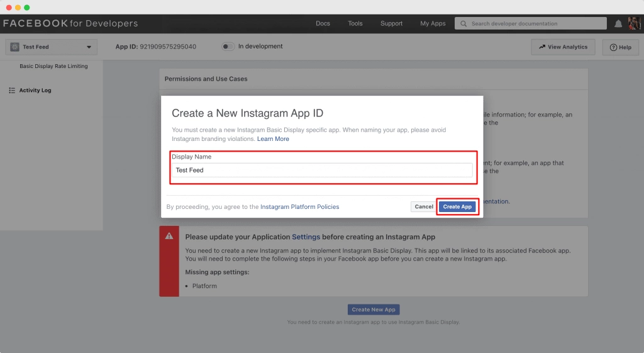Click the Create a New Instagram App ID title
Screen dimensions: 644x353
click(247, 113)
